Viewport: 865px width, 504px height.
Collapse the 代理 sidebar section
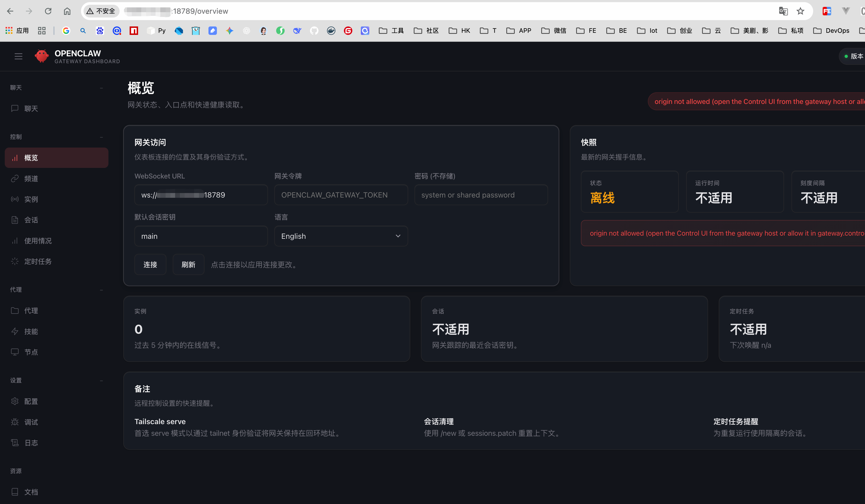coord(101,290)
